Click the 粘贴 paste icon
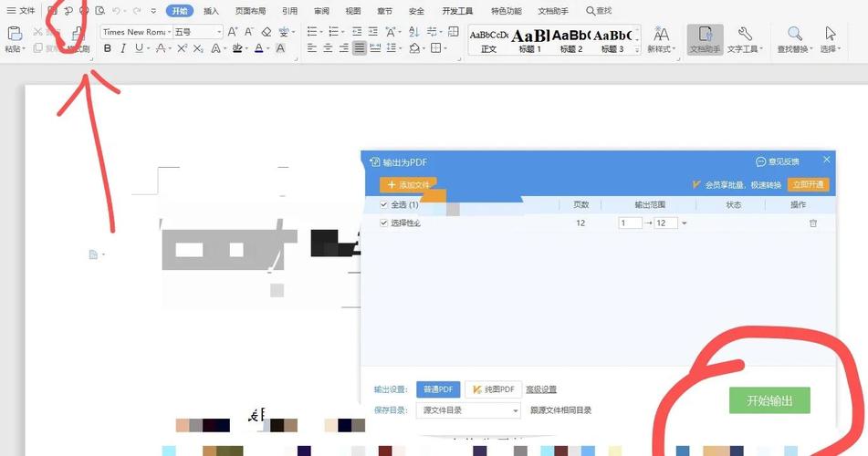Image resolution: width=868 pixels, height=456 pixels. coord(15,34)
